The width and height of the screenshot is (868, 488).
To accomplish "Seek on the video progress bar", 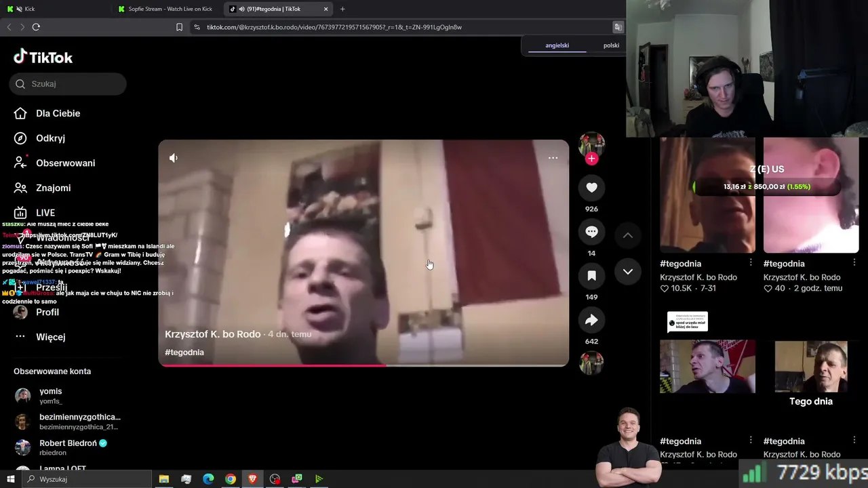I will [x=363, y=365].
